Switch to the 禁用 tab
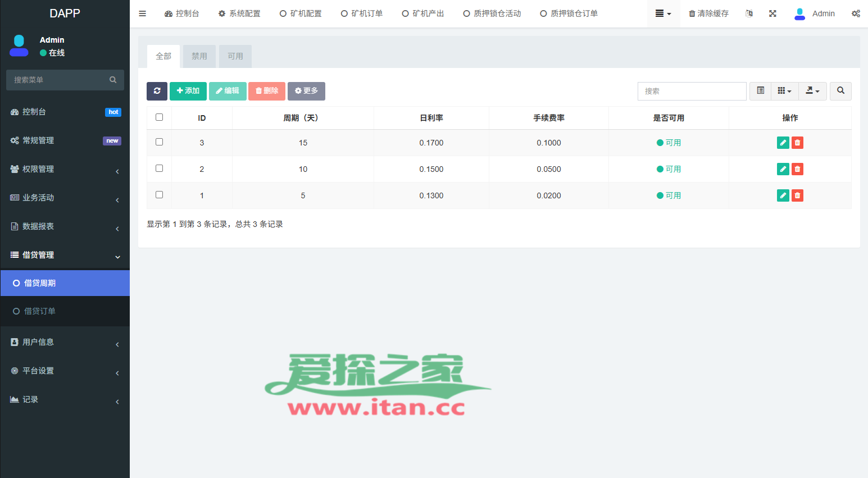The height and width of the screenshot is (478, 868). (x=199, y=56)
